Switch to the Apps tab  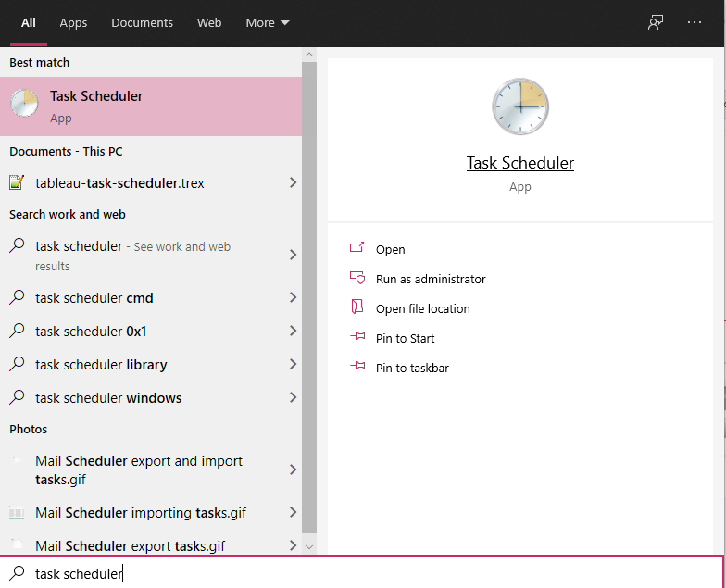coord(73,23)
